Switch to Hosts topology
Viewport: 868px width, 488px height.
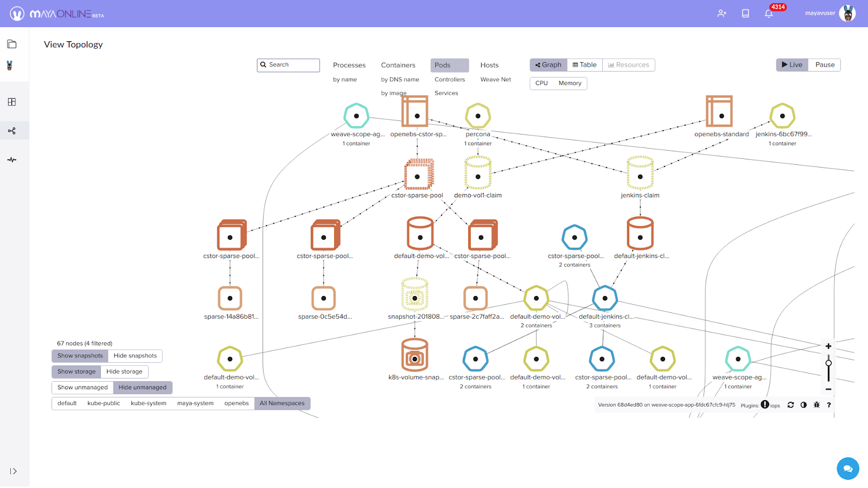pyautogui.click(x=489, y=65)
